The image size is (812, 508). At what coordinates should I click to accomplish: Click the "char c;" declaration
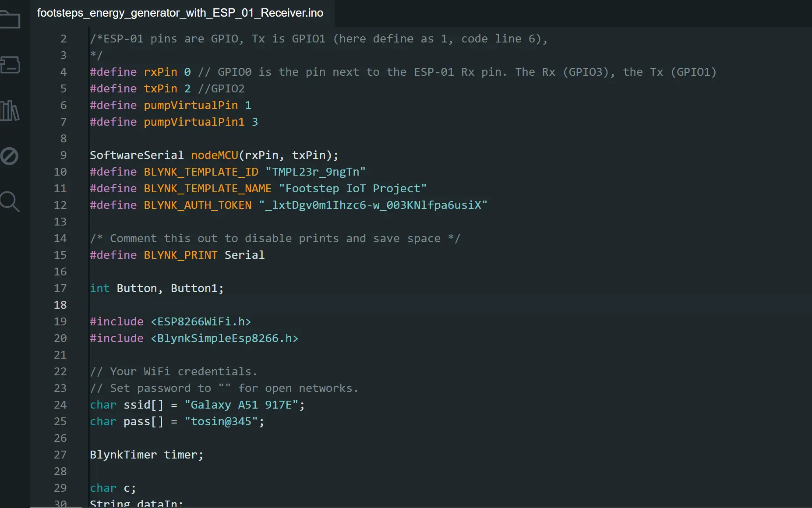113,488
